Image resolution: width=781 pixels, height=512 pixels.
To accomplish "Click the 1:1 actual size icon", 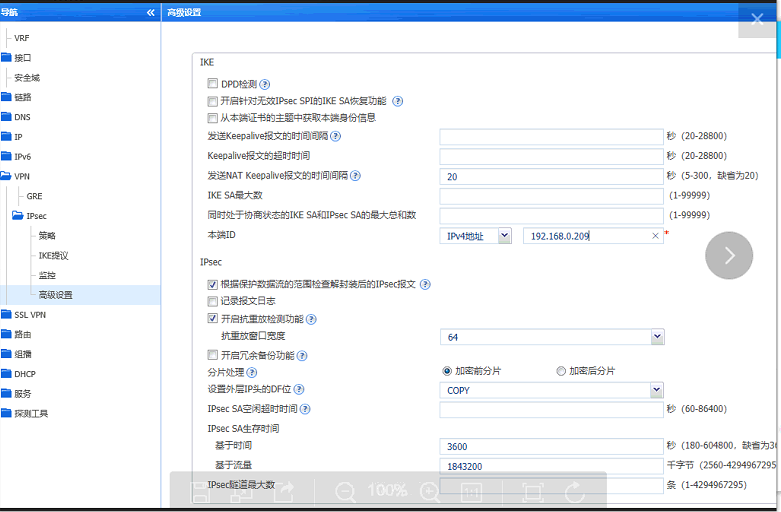I will 471,493.
